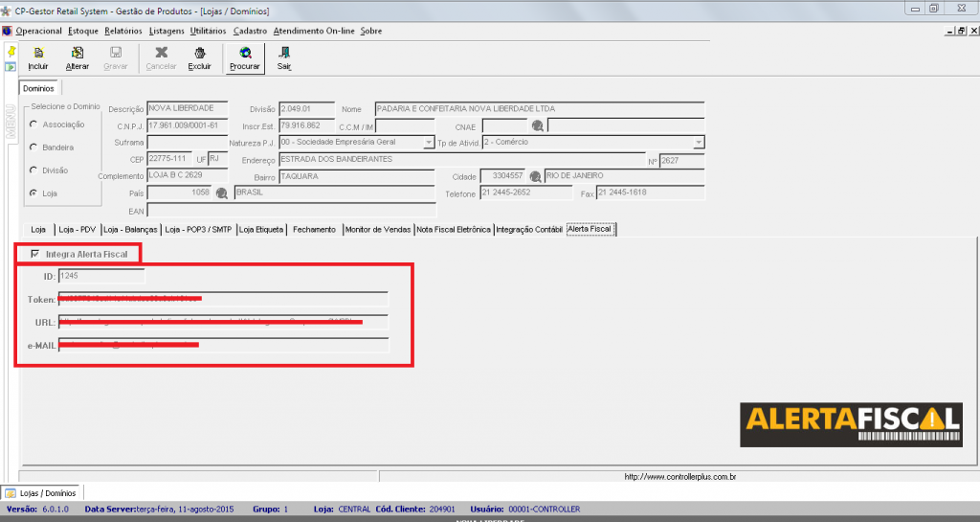Click the C.N.P.J. input field
The height and width of the screenshot is (522, 980).
pos(187,125)
